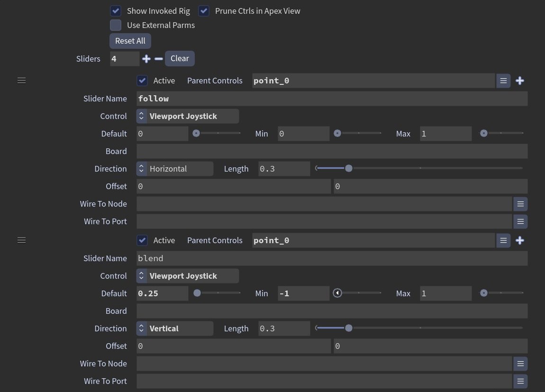
Task: Click the Reset All button
Action: [130, 41]
